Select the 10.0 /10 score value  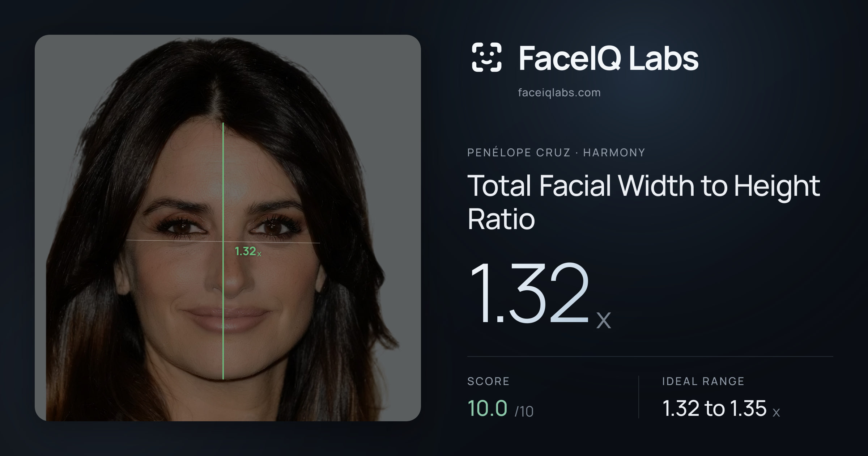pos(500,408)
